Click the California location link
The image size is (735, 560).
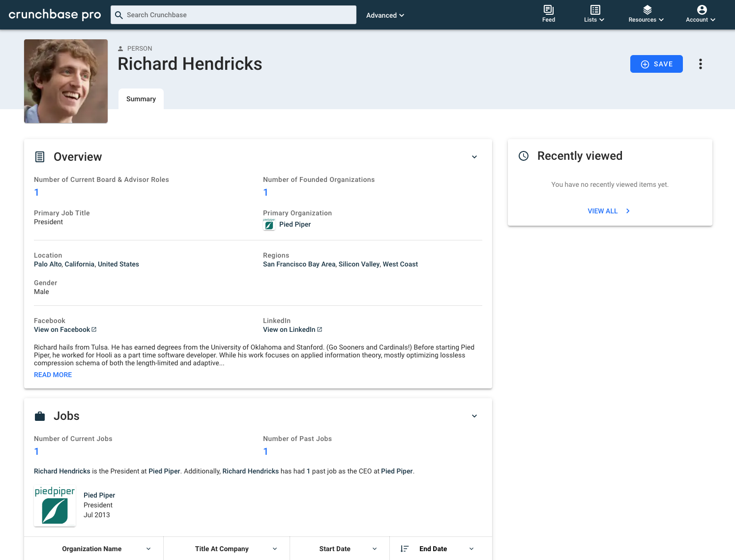(x=80, y=264)
